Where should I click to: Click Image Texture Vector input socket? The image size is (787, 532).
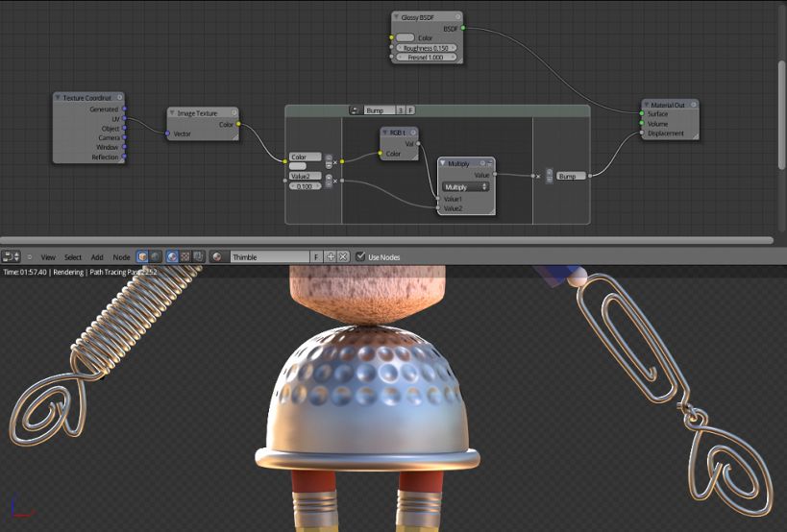point(167,133)
